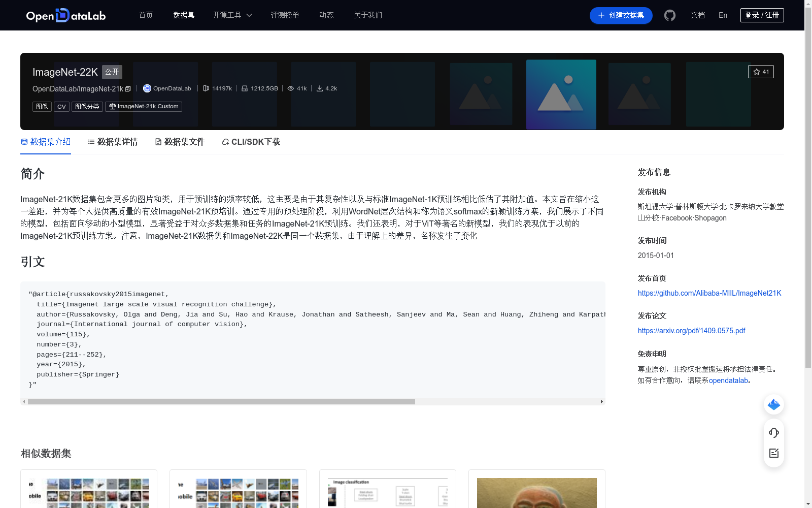Click the ImageNet-22K title
Image resolution: width=812 pixels, height=508 pixels.
pos(65,72)
